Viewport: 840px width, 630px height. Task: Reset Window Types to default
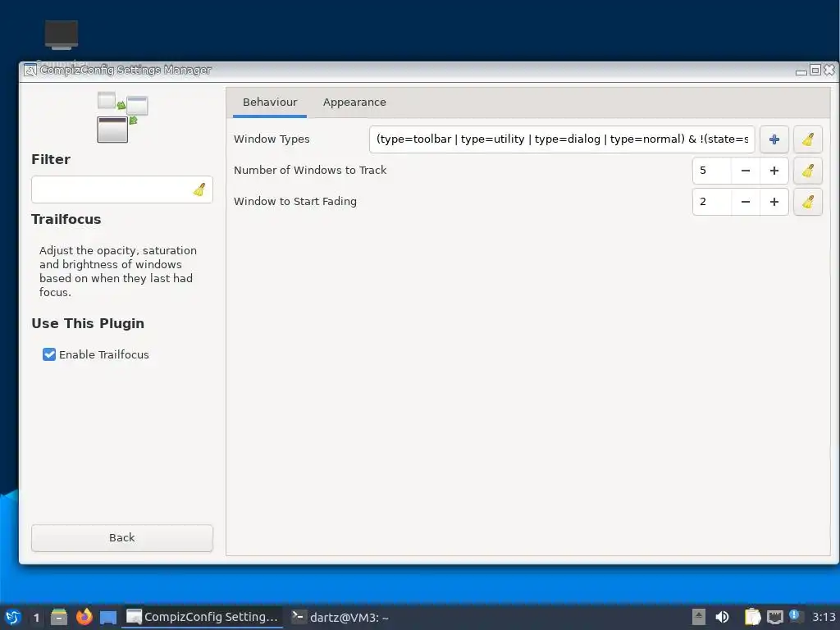(808, 139)
